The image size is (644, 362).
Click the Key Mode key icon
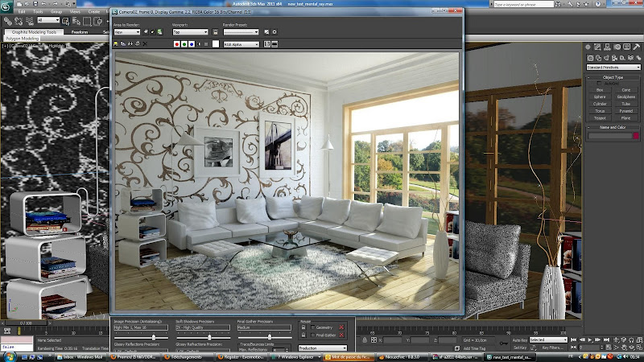pyautogui.click(x=504, y=343)
